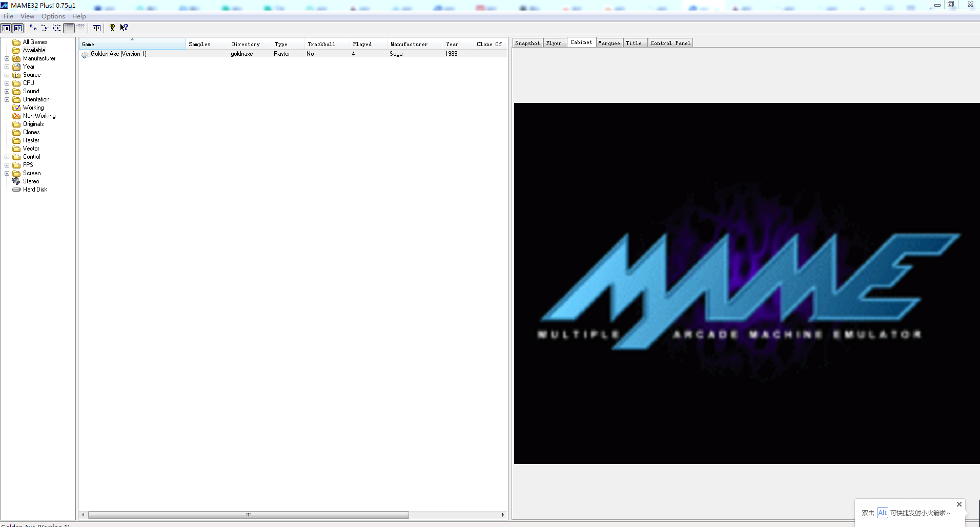
Task: Toggle the screenshot picture area button
Action: tap(18, 28)
